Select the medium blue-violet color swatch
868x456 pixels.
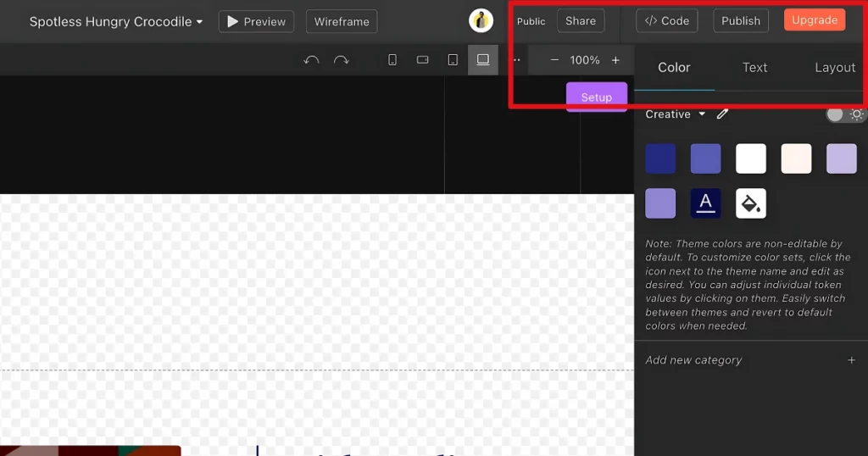pyautogui.click(x=706, y=158)
